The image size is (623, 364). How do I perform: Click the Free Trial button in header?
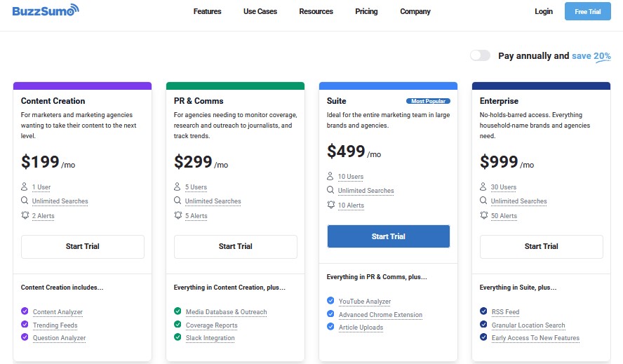click(587, 12)
